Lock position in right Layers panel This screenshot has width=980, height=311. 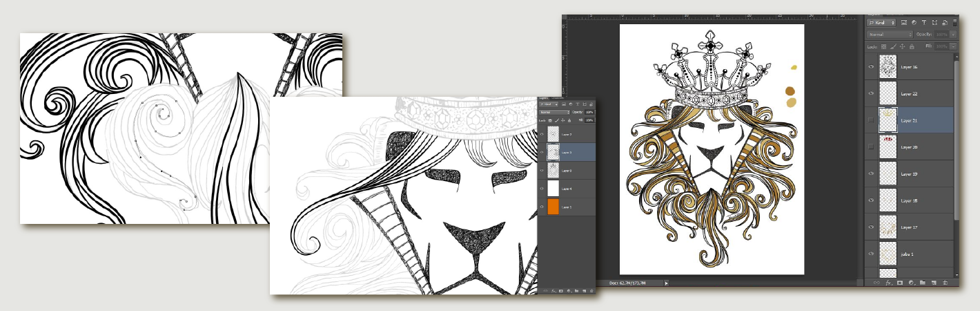pos(902,46)
